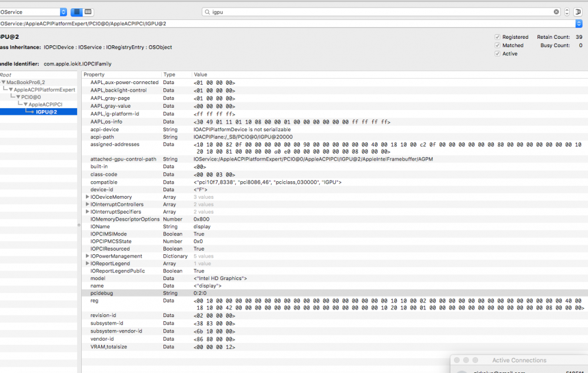
Task: Sort by the Type column header
Action: [176, 75]
